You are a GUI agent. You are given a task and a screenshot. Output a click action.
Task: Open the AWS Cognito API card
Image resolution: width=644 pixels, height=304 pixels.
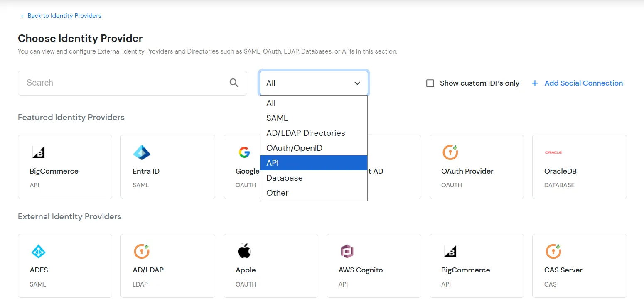tap(374, 266)
